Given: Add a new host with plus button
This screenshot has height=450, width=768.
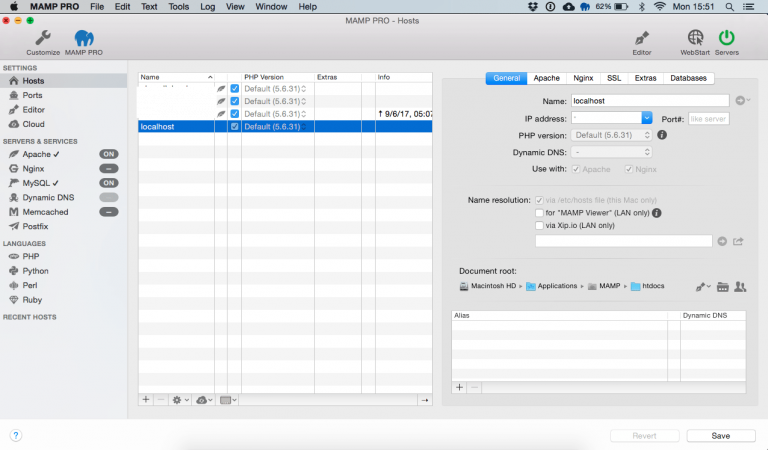Looking at the screenshot, I should 146,400.
